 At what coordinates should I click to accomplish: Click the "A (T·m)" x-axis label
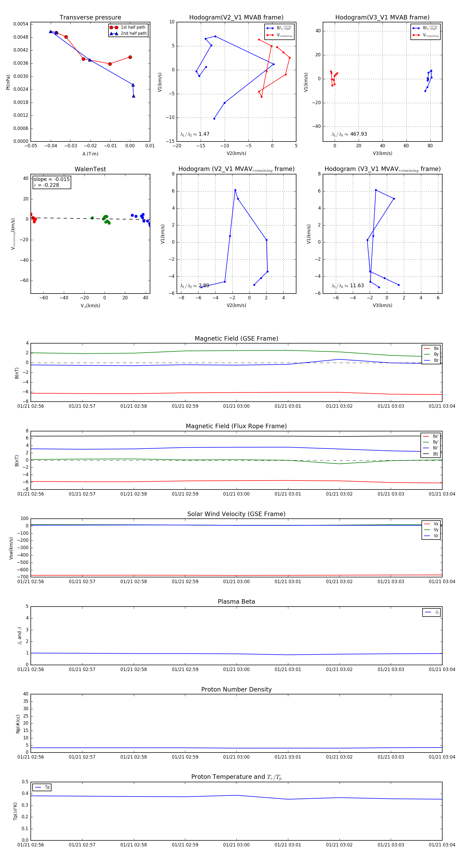(90, 154)
